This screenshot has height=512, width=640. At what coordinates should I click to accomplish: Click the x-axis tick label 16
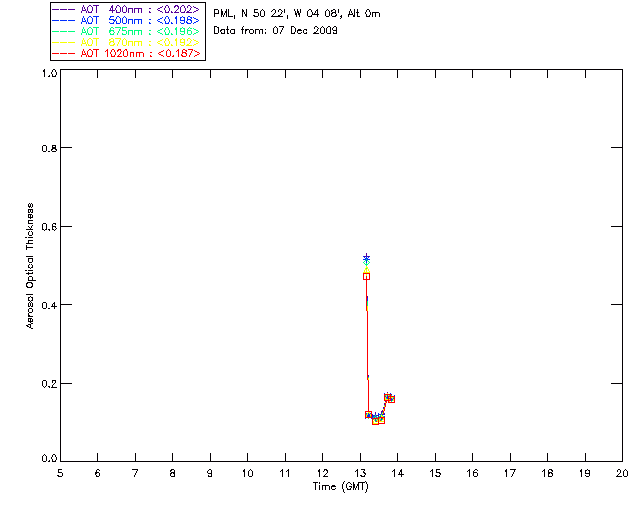tap(473, 473)
